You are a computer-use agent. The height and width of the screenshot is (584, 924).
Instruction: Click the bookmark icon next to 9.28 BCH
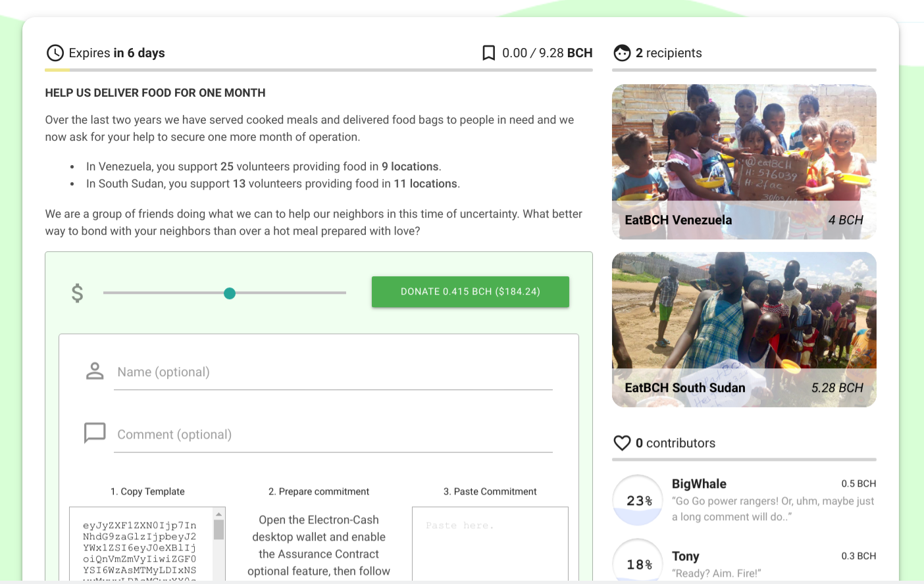tap(489, 53)
